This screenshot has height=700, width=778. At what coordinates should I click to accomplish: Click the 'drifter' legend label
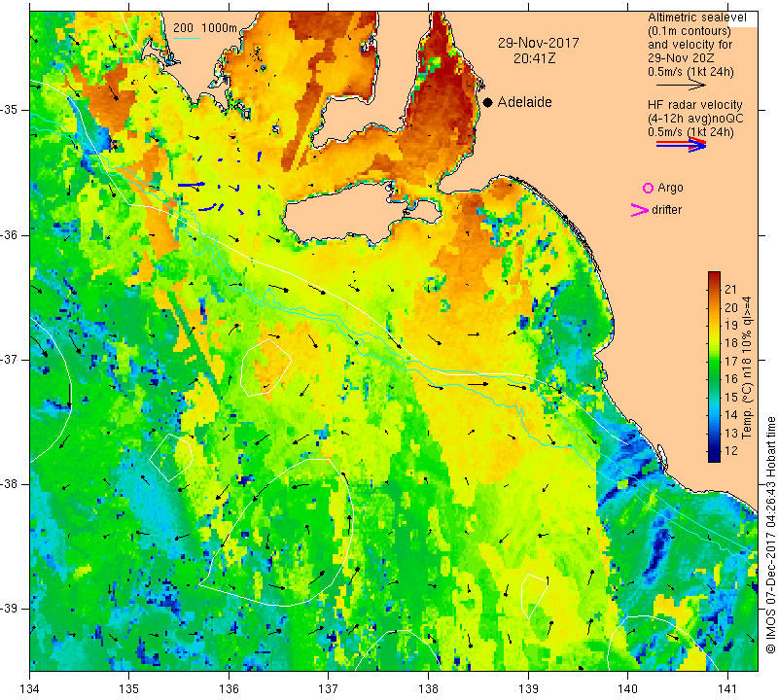tap(666, 210)
